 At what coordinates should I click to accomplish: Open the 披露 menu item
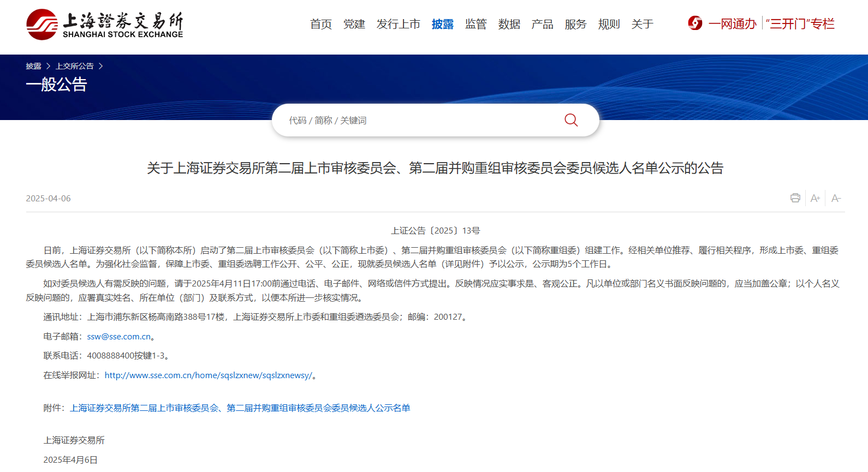tap(443, 24)
